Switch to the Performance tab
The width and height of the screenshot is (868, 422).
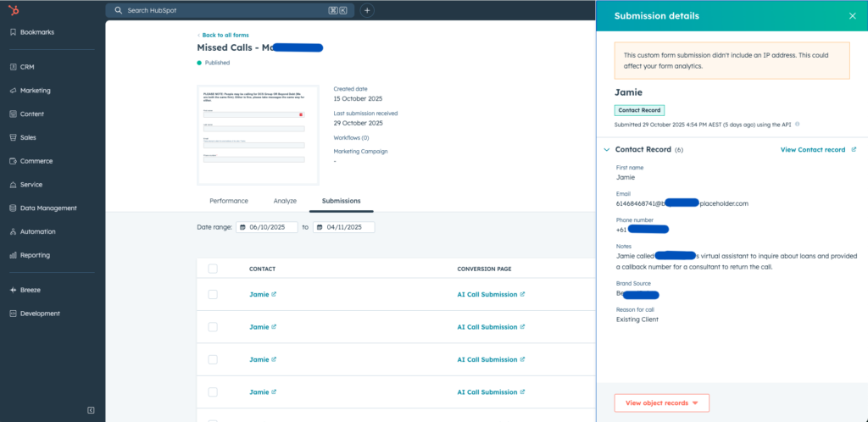[x=229, y=201]
